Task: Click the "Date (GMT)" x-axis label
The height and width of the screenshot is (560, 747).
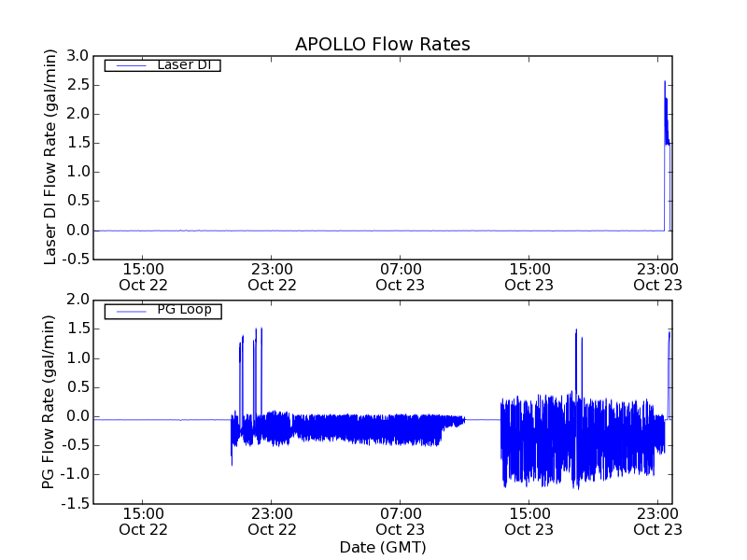Action: [383, 547]
